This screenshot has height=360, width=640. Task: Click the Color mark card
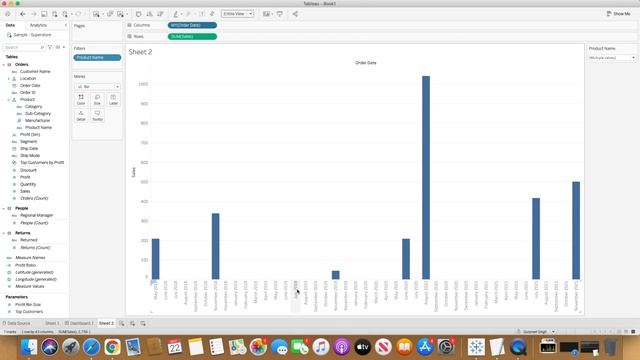point(81,99)
